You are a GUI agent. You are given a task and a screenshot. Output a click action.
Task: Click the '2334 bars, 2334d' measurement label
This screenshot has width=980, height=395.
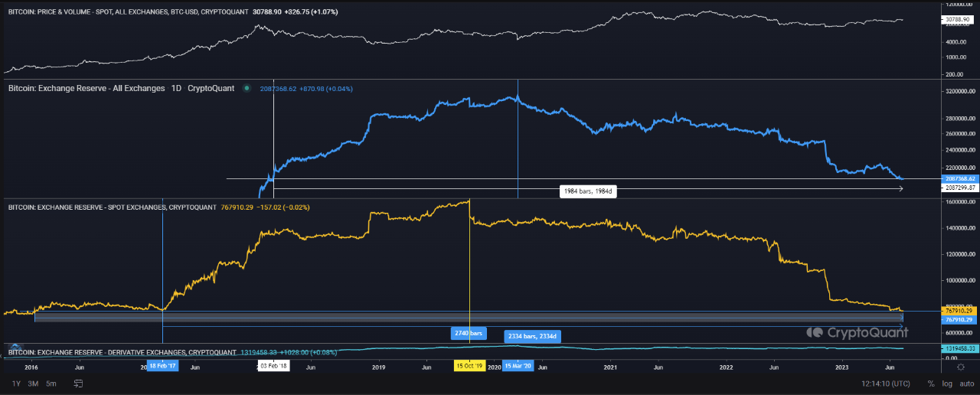534,336
